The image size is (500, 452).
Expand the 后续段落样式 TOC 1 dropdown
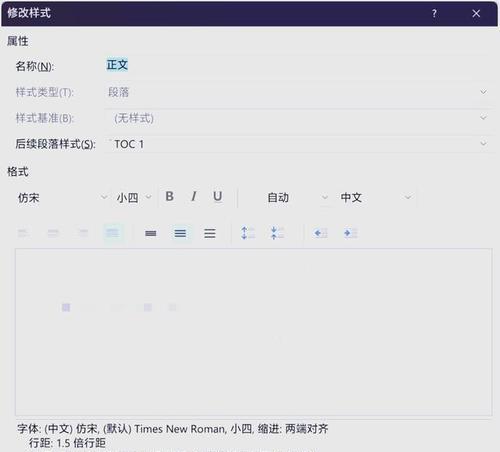click(x=299, y=144)
